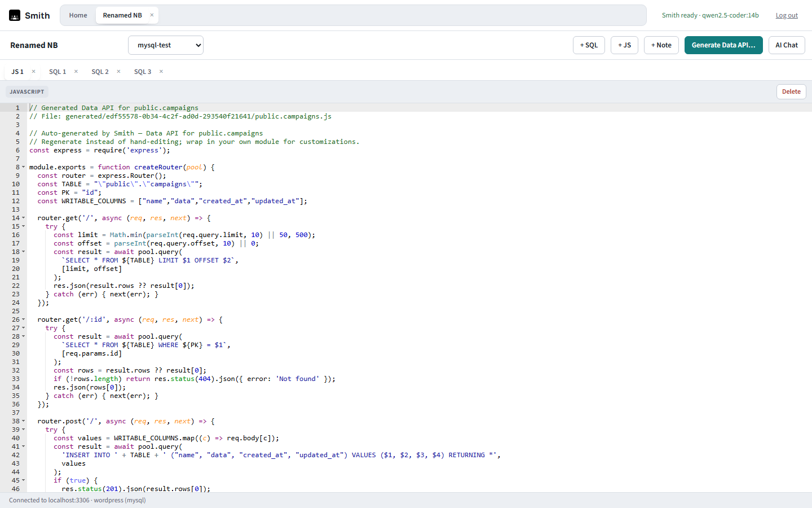
Task: Click line number 13 in the gutter
Action: coord(16,209)
